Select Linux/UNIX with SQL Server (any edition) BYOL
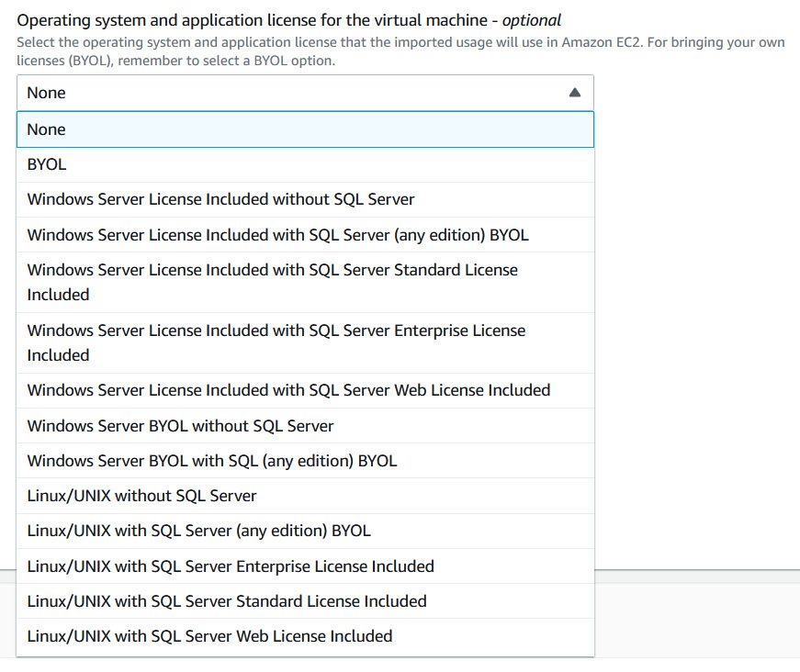800x672 pixels. (305, 532)
